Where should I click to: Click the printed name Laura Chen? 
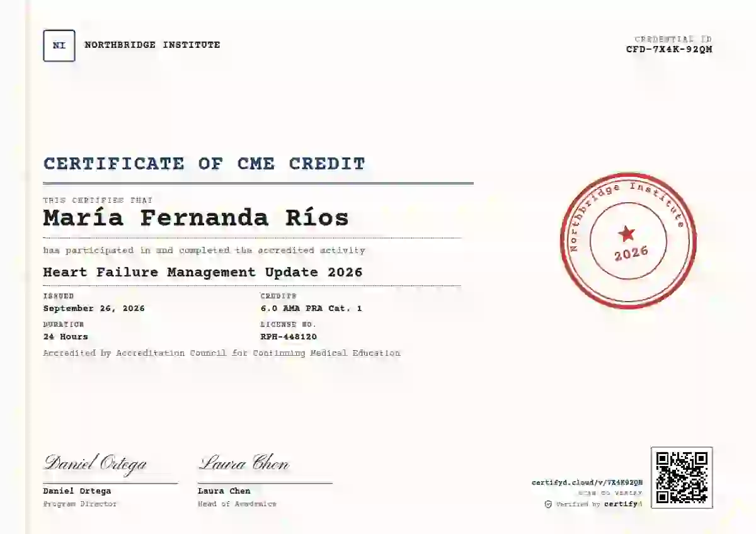pyautogui.click(x=224, y=491)
